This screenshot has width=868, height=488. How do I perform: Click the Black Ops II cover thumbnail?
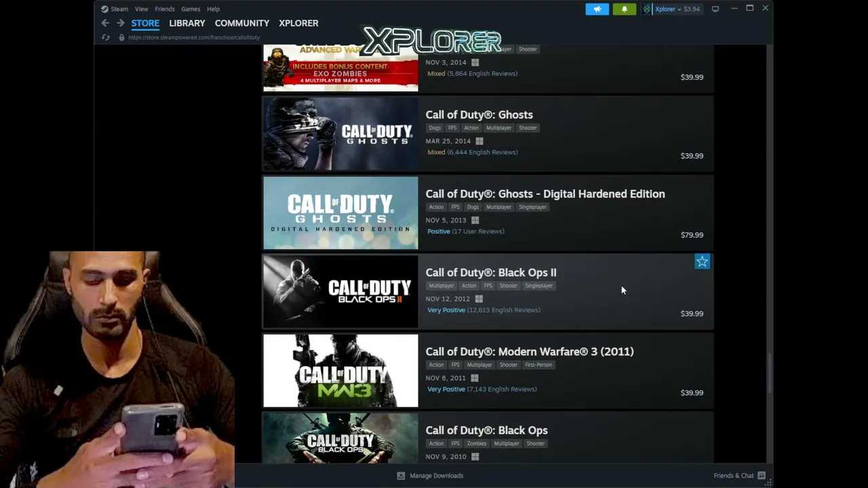pos(340,291)
